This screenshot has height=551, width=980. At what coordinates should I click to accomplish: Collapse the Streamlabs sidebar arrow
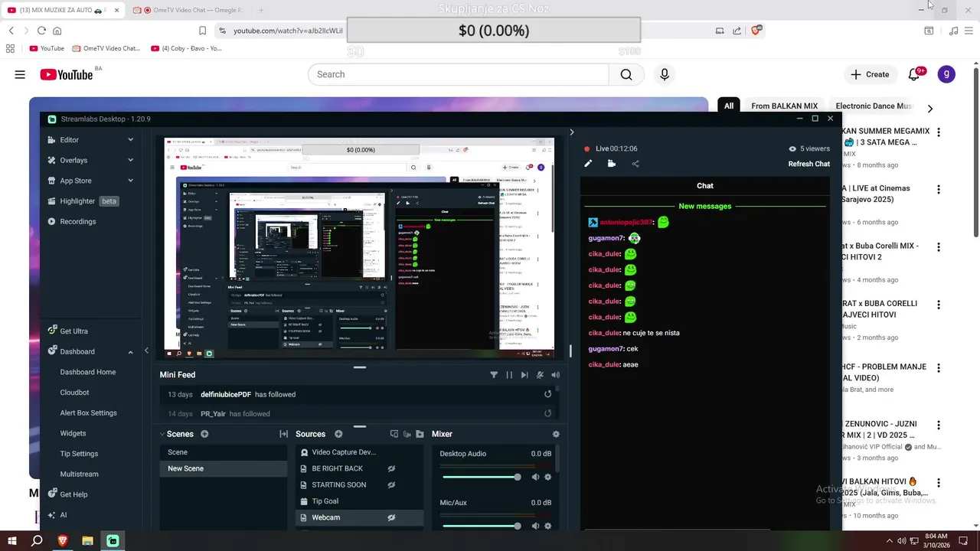[x=146, y=351]
